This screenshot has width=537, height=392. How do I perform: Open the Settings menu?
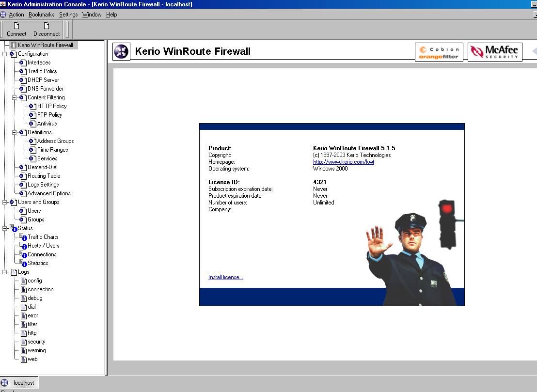coord(68,15)
